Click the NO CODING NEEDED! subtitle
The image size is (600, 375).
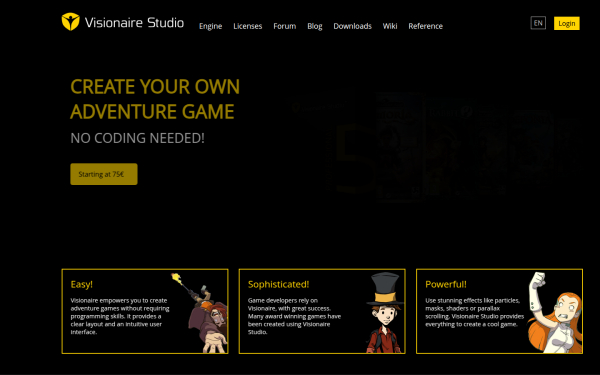point(137,138)
